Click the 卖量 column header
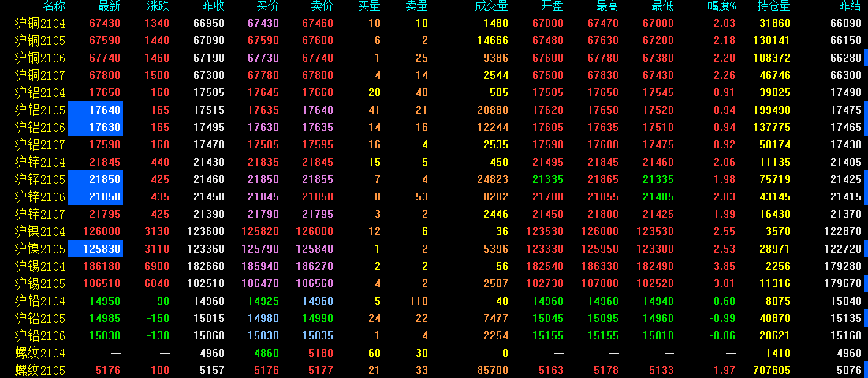The image size is (868, 378). (417, 6)
